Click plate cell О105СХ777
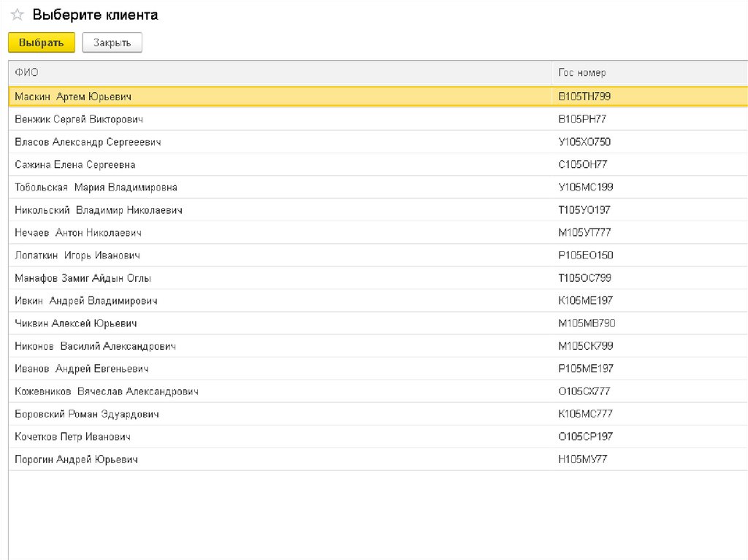Viewport: 748px width, 560px height. pos(584,391)
